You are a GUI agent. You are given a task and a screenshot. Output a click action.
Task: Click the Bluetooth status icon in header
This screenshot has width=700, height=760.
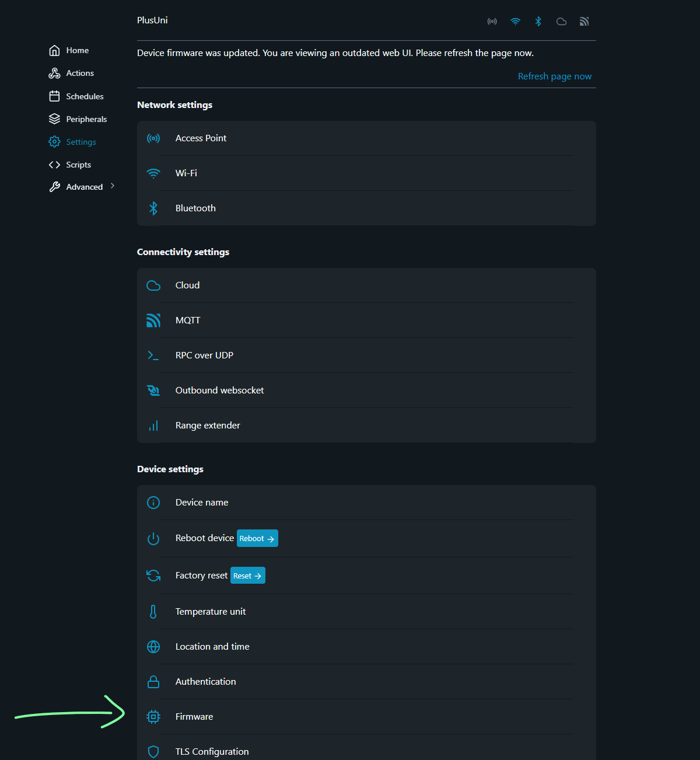(x=538, y=22)
